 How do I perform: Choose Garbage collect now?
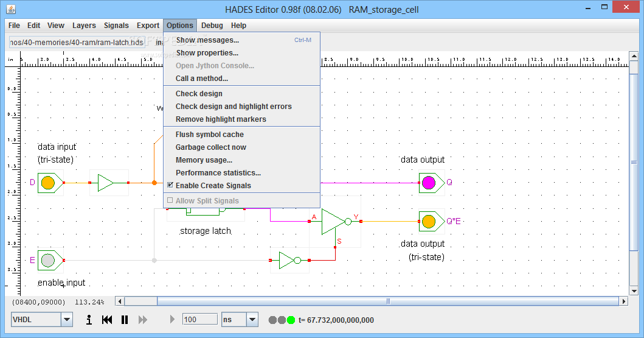point(241,147)
